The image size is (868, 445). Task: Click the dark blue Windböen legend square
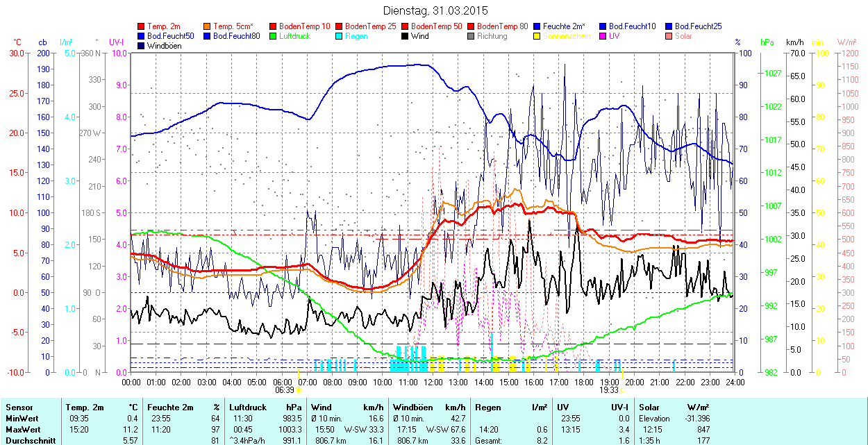pos(142,46)
